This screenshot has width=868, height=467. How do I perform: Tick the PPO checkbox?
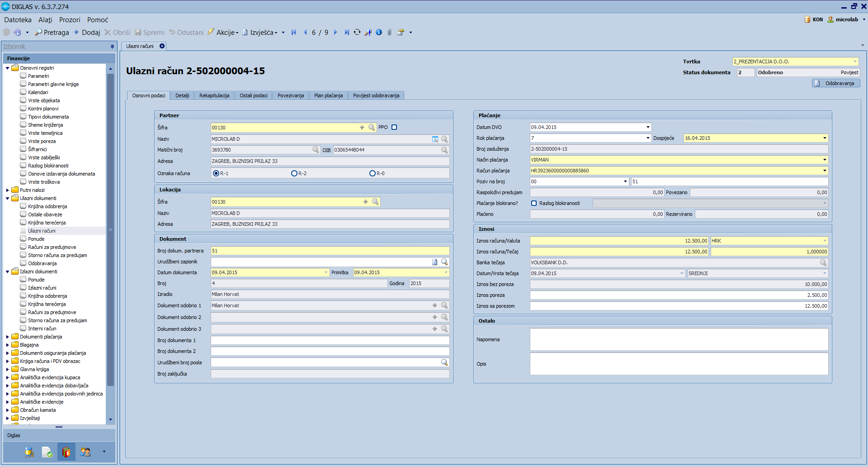(x=394, y=127)
